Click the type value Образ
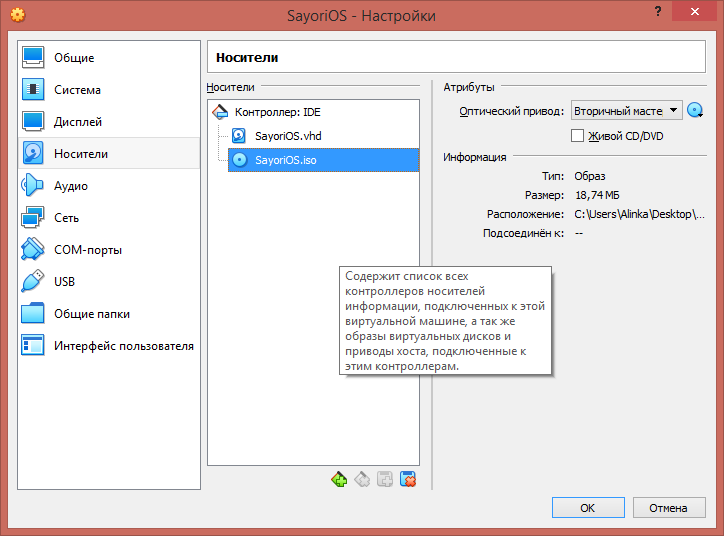The width and height of the screenshot is (724, 536). coord(590,176)
